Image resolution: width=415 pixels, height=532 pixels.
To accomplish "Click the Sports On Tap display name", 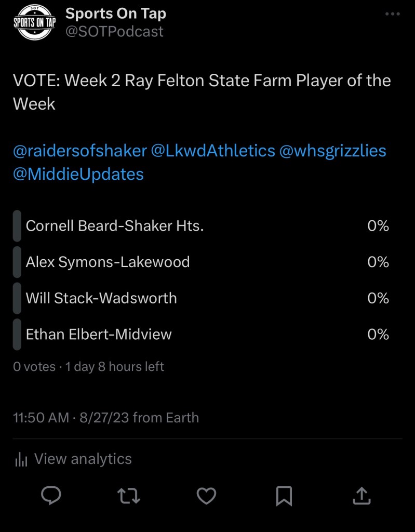I will pos(115,14).
